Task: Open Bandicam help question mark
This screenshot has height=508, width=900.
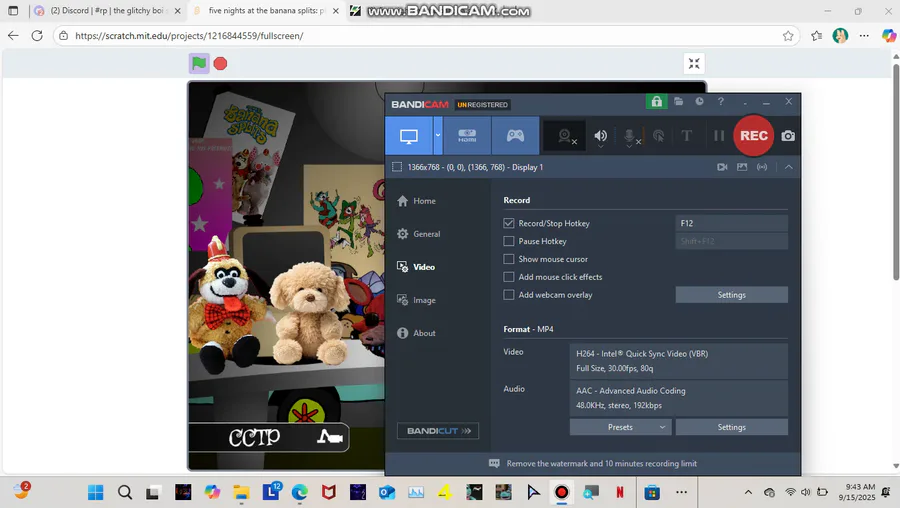Action: coord(720,102)
